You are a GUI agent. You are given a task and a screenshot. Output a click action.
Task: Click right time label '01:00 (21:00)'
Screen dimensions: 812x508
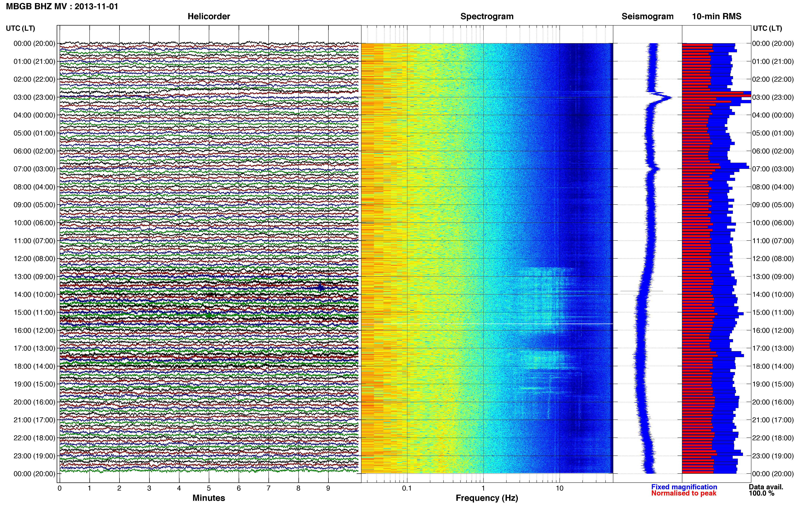[773, 61]
